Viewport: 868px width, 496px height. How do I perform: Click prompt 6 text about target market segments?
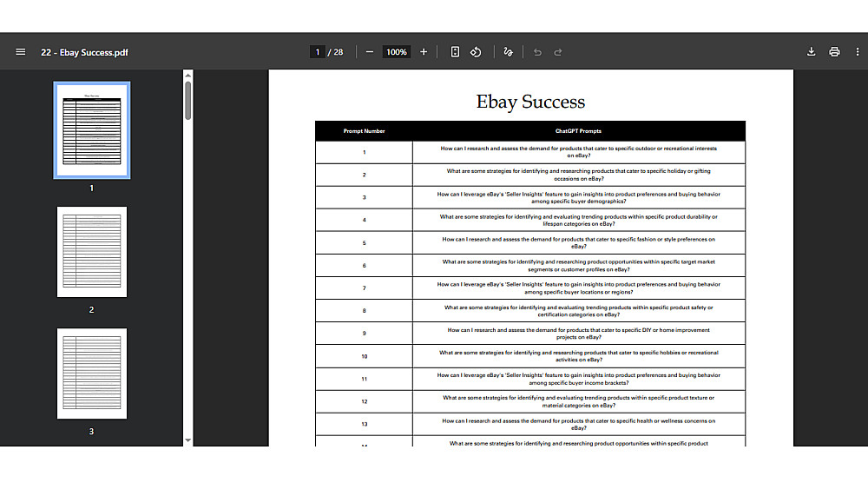coord(578,266)
